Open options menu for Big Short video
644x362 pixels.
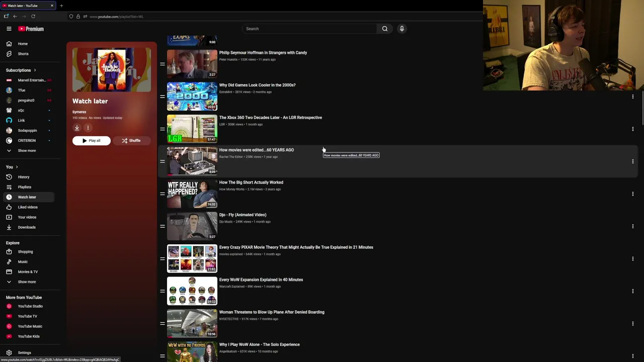click(x=632, y=194)
